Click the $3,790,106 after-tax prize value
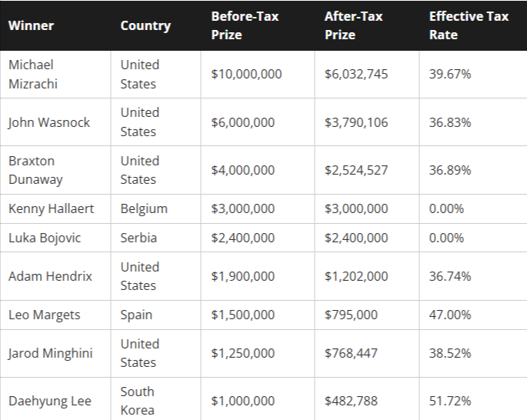 [x=356, y=122]
